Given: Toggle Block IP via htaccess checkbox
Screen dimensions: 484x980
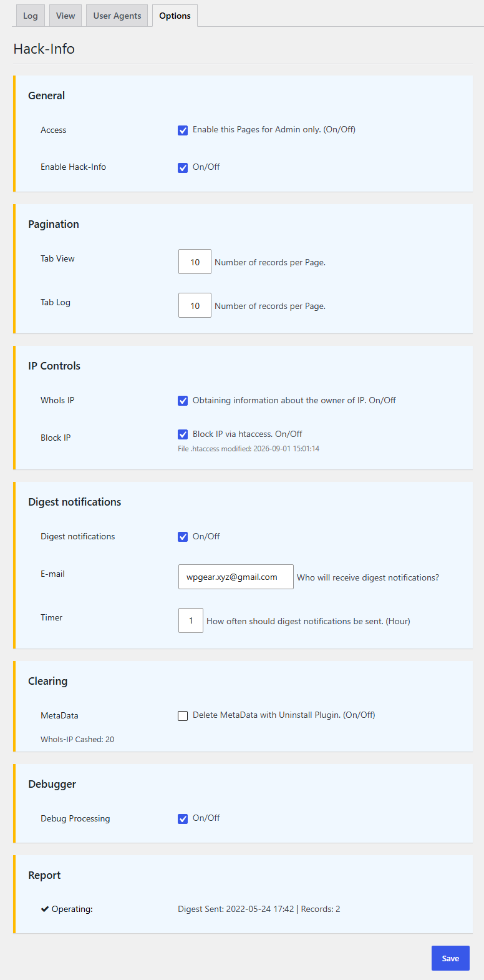Looking at the screenshot, I should (183, 434).
